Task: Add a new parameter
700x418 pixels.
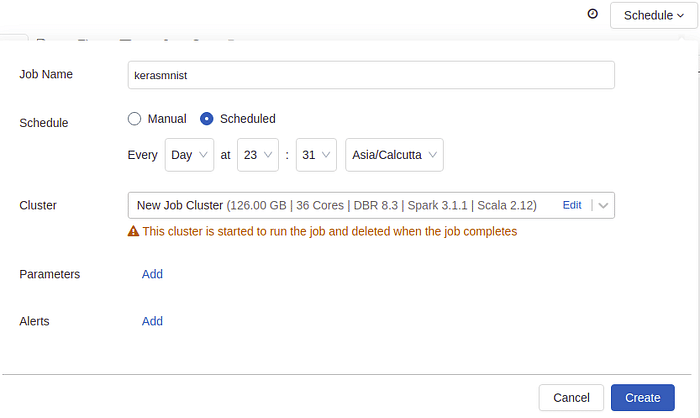Action: click(x=152, y=274)
